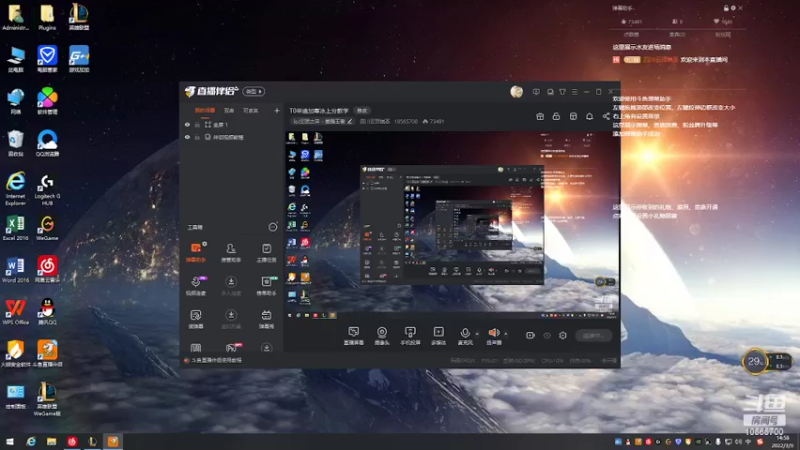Open NetEase Cloud Music from taskbar

pyautogui.click(x=72, y=441)
